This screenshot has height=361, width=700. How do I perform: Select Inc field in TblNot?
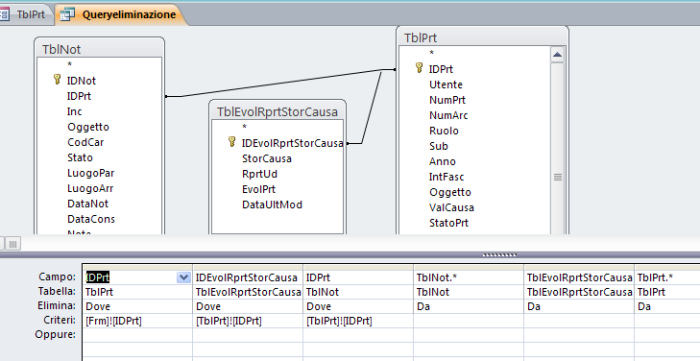coord(74,112)
